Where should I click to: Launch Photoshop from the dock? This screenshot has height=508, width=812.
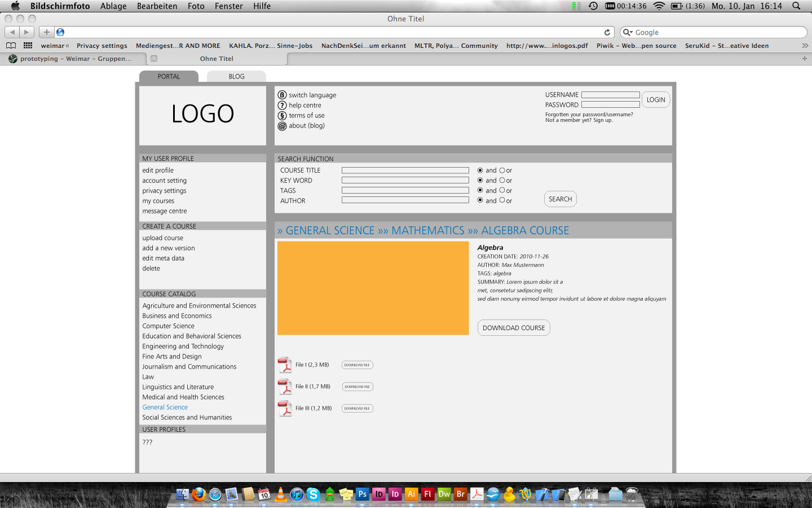click(362, 494)
